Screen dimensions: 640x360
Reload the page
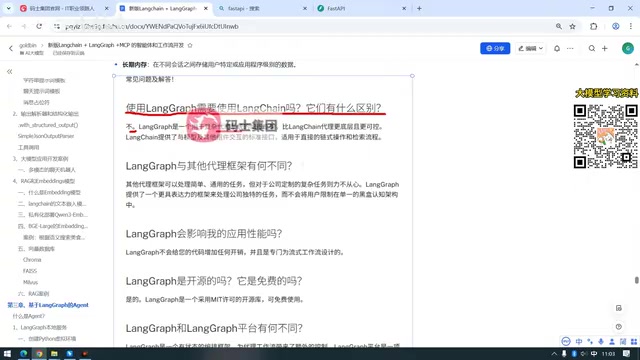(x=39, y=26)
